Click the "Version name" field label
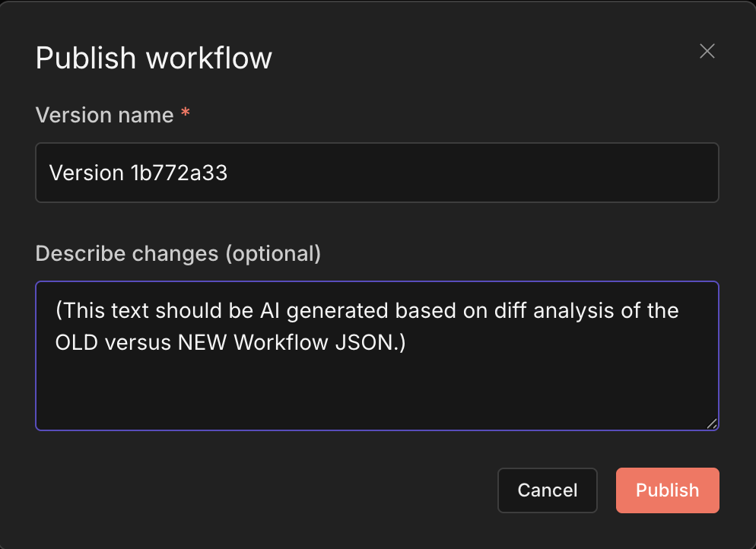The image size is (756, 549). pos(105,116)
